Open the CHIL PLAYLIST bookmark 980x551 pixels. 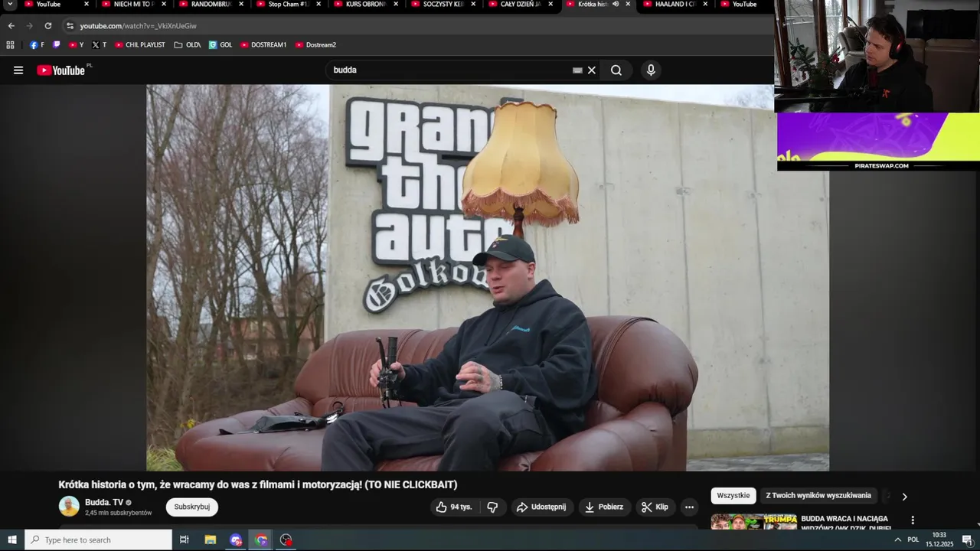point(140,45)
